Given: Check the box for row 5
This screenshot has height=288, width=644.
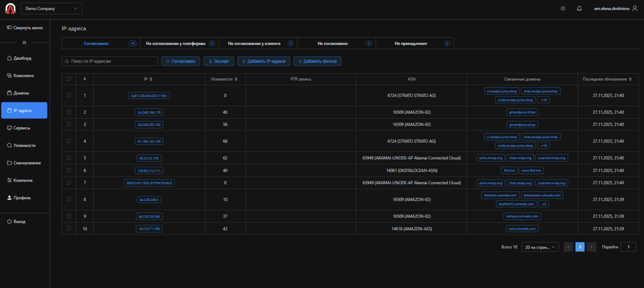Looking at the screenshot, I should click(x=69, y=158).
